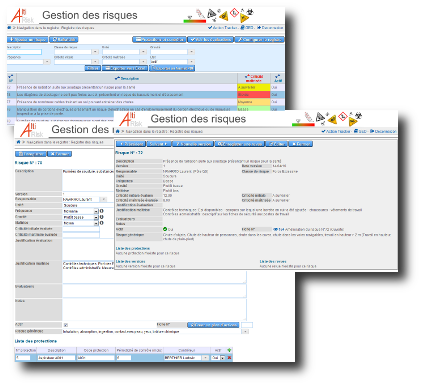Open the Oui dropdown in the protection row
The width and height of the screenshot is (421, 385).
click(x=222, y=358)
